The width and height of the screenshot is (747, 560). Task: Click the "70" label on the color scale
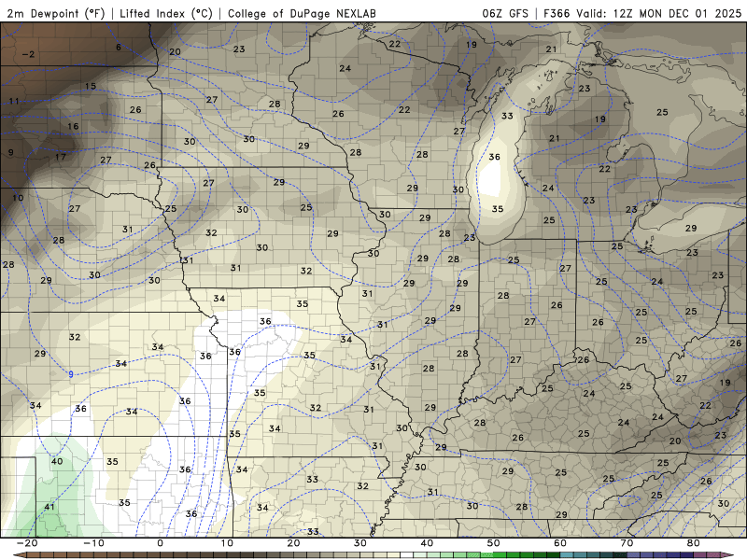(x=627, y=543)
